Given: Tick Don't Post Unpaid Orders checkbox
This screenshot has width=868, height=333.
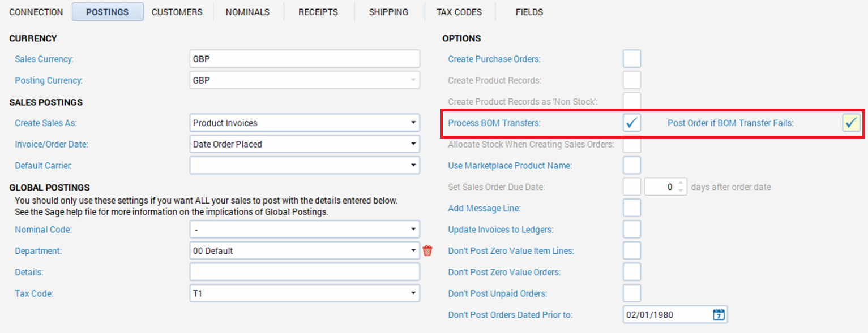Looking at the screenshot, I should tap(632, 293).
